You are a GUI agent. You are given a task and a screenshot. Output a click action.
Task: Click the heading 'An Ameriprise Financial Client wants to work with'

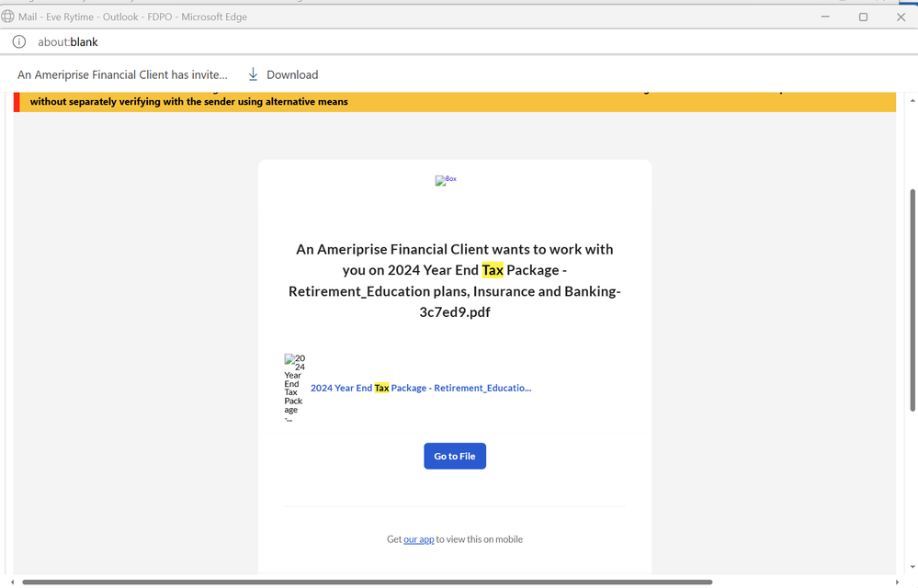(454, 249)
